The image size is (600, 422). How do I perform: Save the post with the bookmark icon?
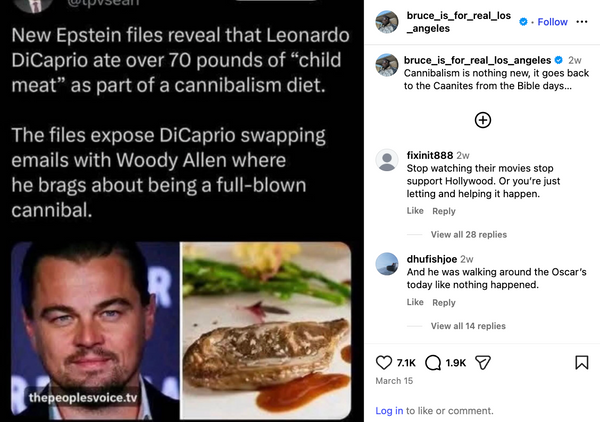[x=581, y=362]
